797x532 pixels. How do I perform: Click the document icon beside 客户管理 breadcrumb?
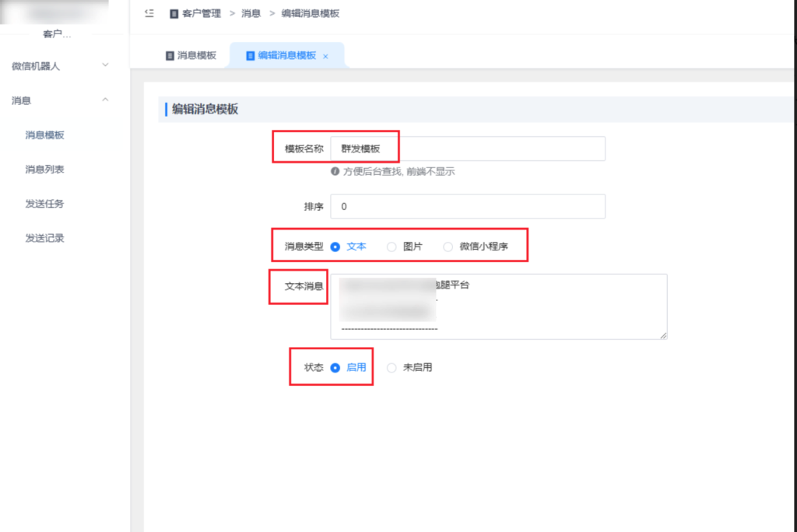173,13
